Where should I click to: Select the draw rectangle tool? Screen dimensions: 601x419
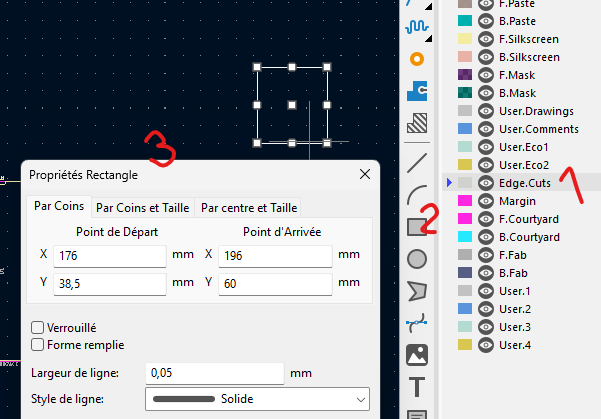click(x=417, y=227)
